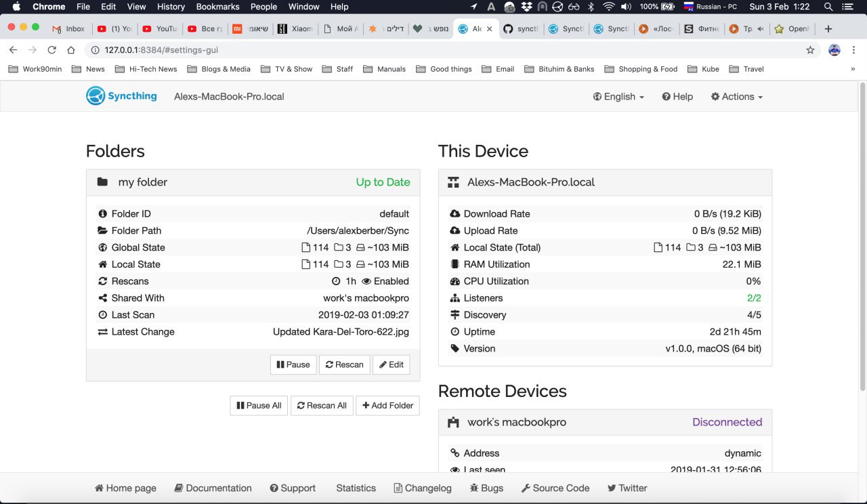Open the Hi-Tech News bookmarks folder
Viewport: 867px width, 504px height.
[146, 69]
